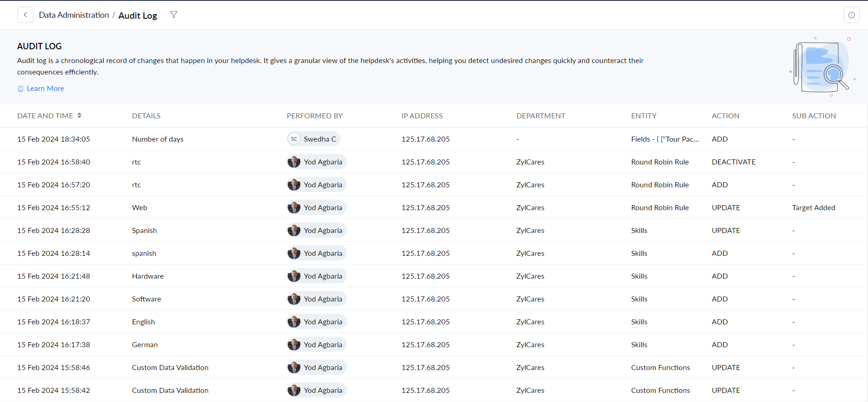Select the Hardware skill log row
The width and height of the screenshot is (868, 402).
tap(147, 276)
